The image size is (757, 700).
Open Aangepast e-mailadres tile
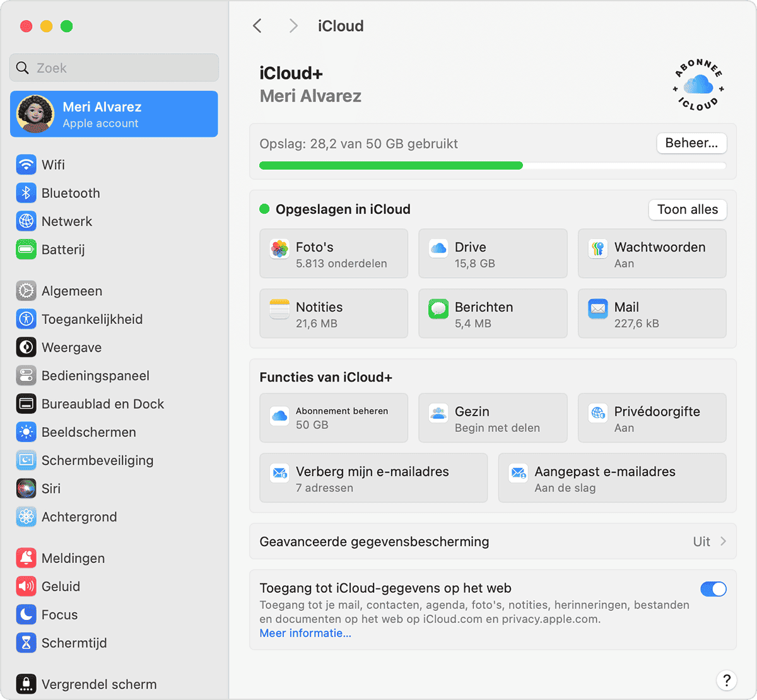(612, 478)
